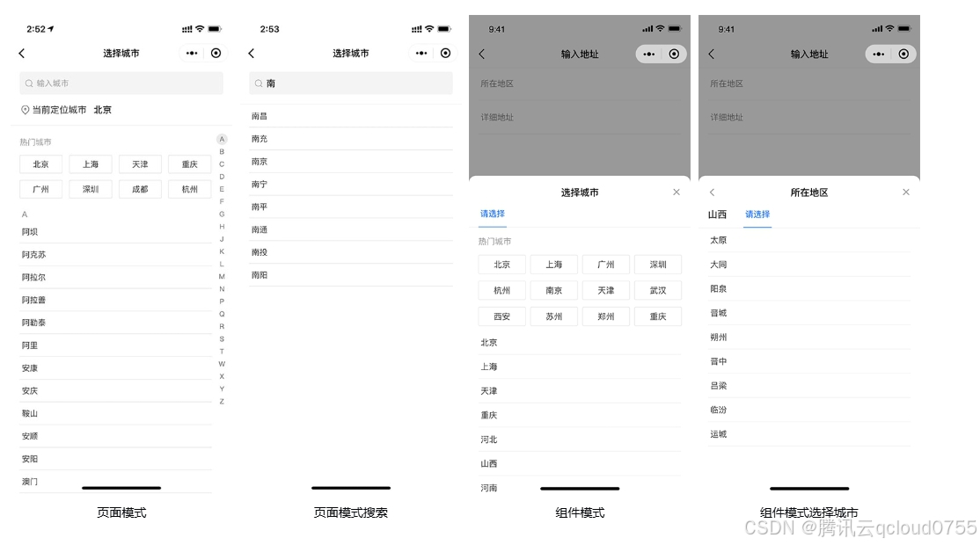Jump to letter Z in index
This screenshot has height=545, width=980.
click(x=222, y=402)
